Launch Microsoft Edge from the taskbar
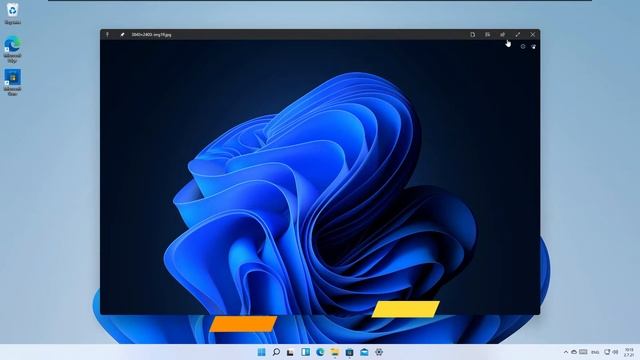The height and width of the screenshot is (360, 640). click(320, 352)
